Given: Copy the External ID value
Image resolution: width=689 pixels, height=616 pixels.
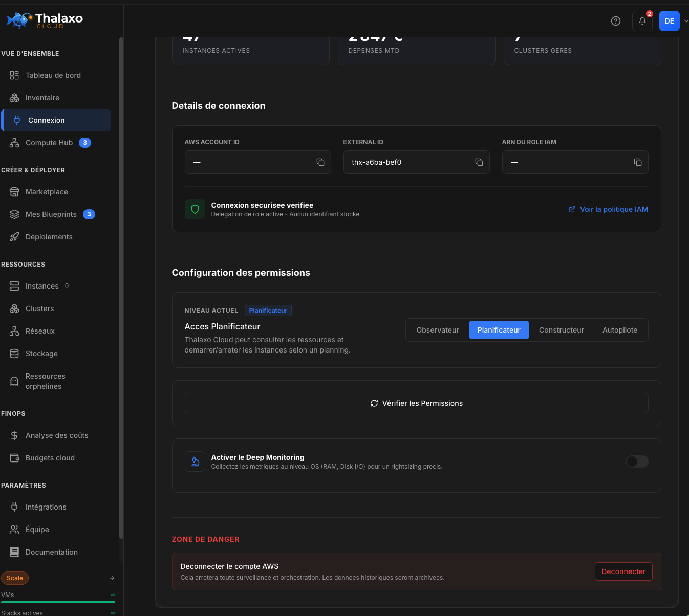Looking at the screenshot, I should coord(479,162).
